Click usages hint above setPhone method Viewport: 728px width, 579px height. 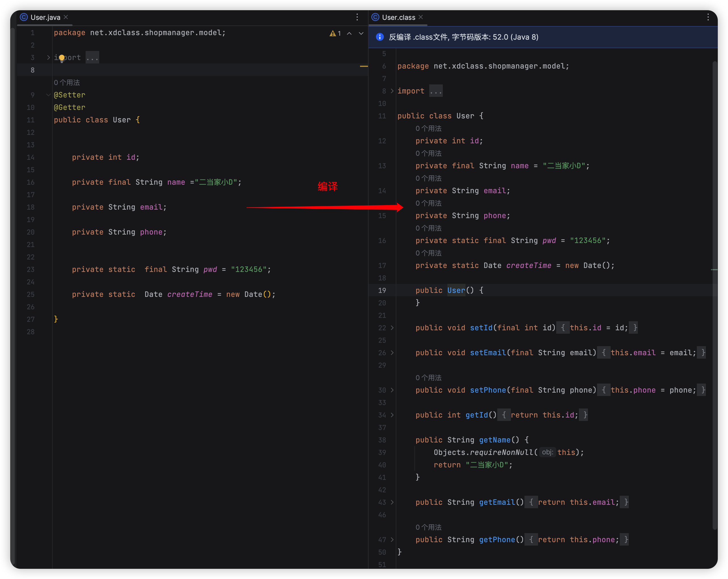[428, 378]
